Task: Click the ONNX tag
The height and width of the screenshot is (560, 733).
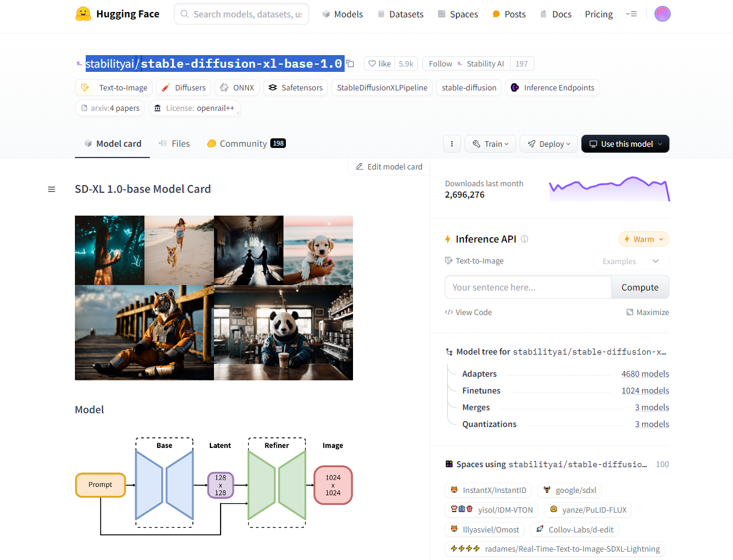Action: tap(237, 87)
